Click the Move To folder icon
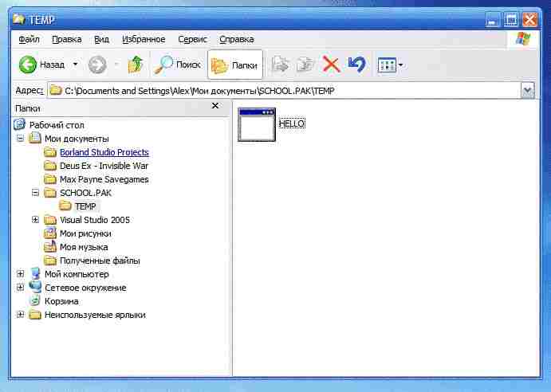This screenshot has height=392, width=551. coord(280,65)
